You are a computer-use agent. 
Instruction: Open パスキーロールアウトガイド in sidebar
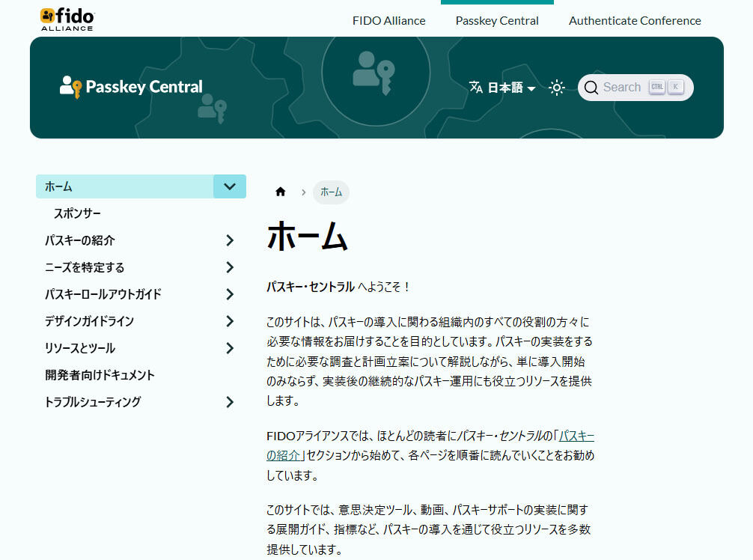pyautogui.click(x=103, y=294)
